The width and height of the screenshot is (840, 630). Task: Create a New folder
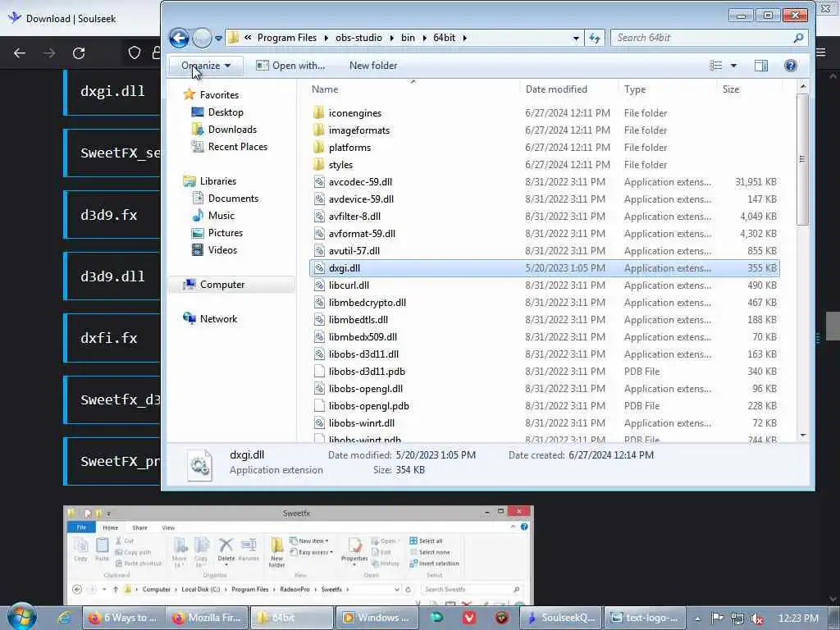(x=373, y=66)
